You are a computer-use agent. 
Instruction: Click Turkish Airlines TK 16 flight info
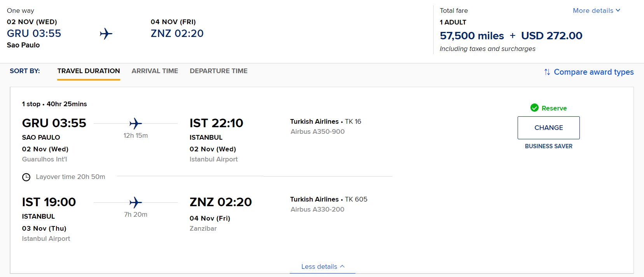pos(325,121)
